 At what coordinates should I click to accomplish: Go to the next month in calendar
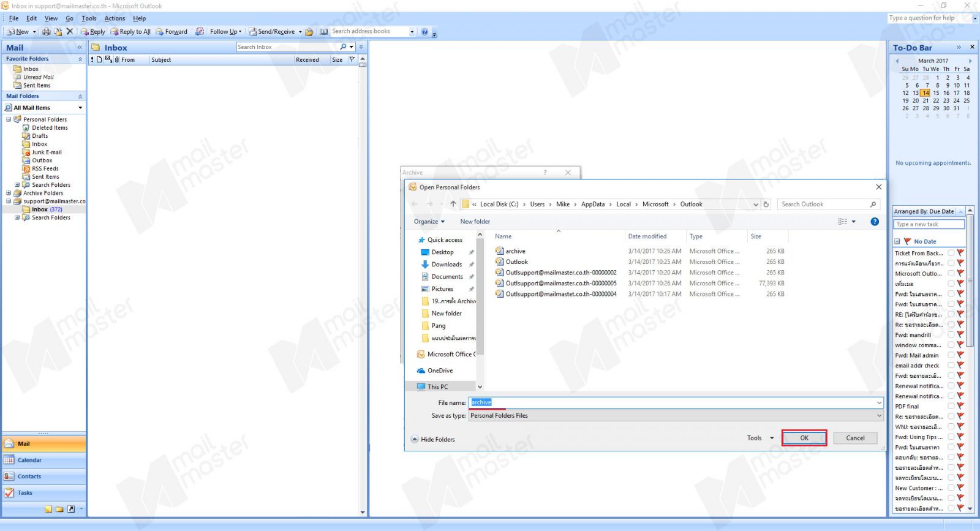(x=970, y=61)
